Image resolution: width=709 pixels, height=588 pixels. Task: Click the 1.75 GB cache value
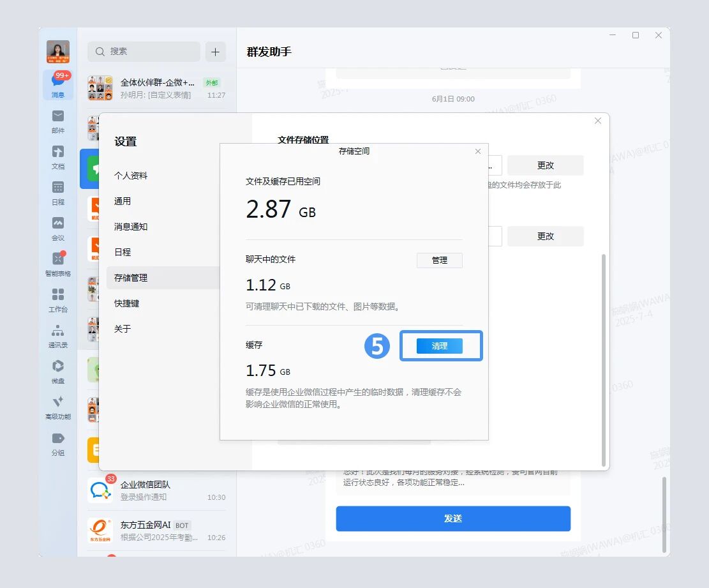(x=267, y=371)
